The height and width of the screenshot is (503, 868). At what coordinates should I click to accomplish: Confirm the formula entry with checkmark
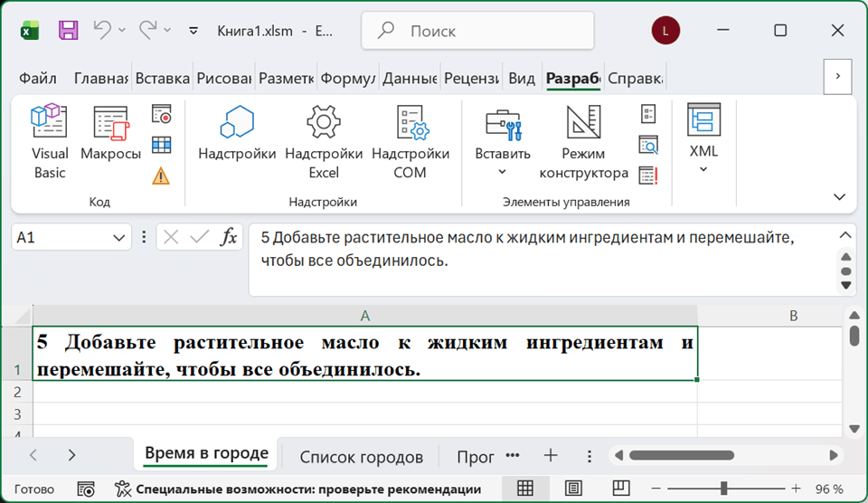[199, 238]
